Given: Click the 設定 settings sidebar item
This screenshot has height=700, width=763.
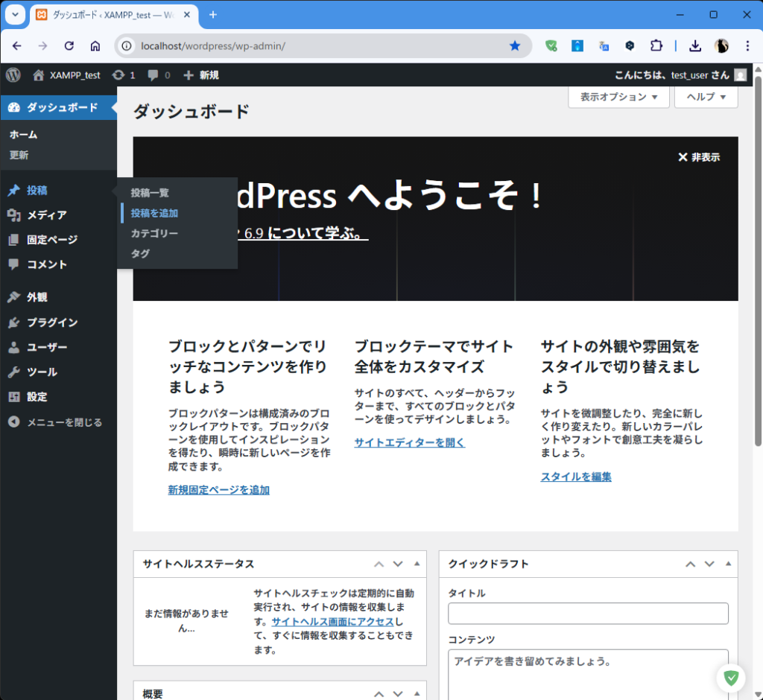Looking at the screenshot, I should point(37,397).
